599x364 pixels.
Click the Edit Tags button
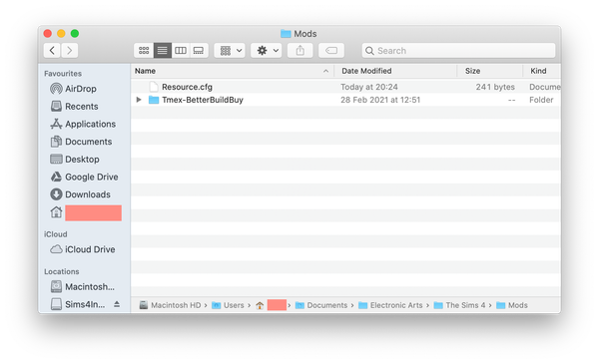click(x=331, y=51)
